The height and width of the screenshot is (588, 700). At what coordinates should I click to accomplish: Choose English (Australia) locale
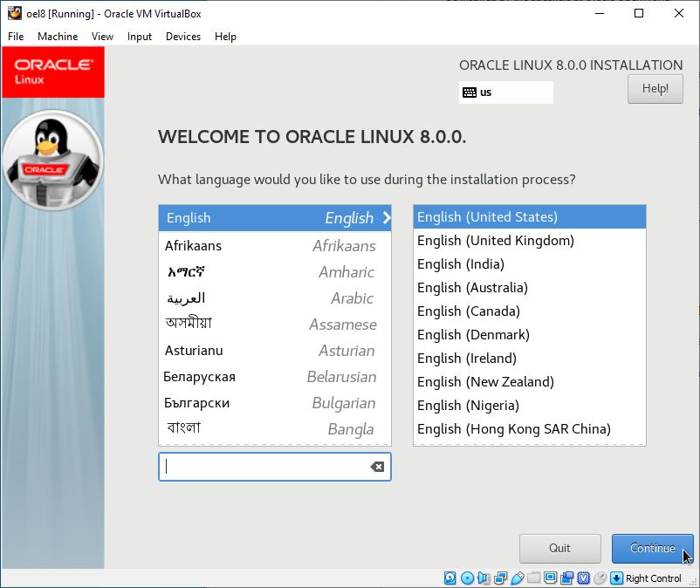[530, 288]
